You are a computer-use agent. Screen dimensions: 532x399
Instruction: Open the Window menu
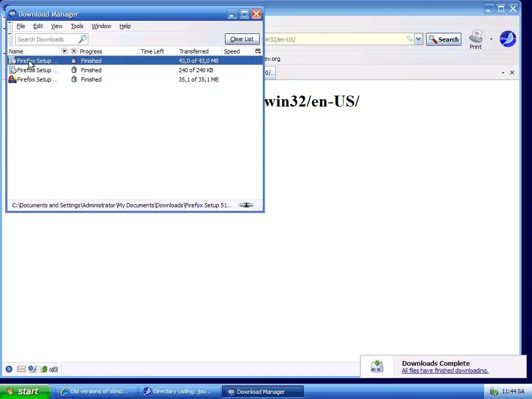(101, 26)
